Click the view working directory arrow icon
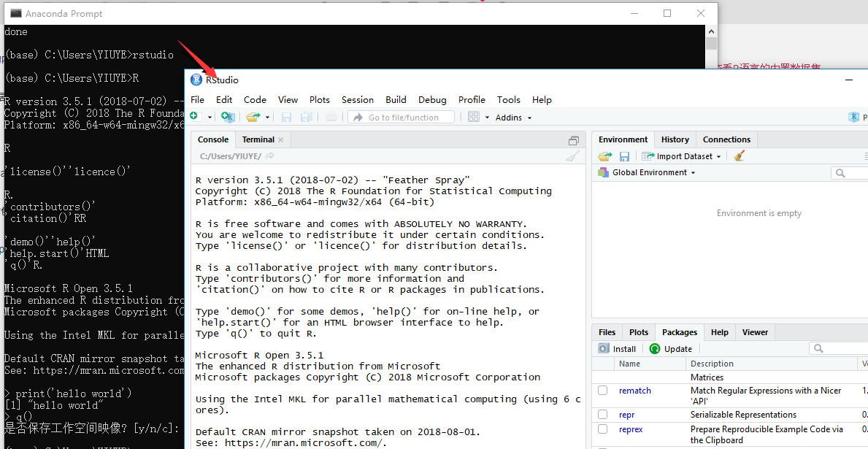This screenshot has width=868, height=449. coord(269,156)
